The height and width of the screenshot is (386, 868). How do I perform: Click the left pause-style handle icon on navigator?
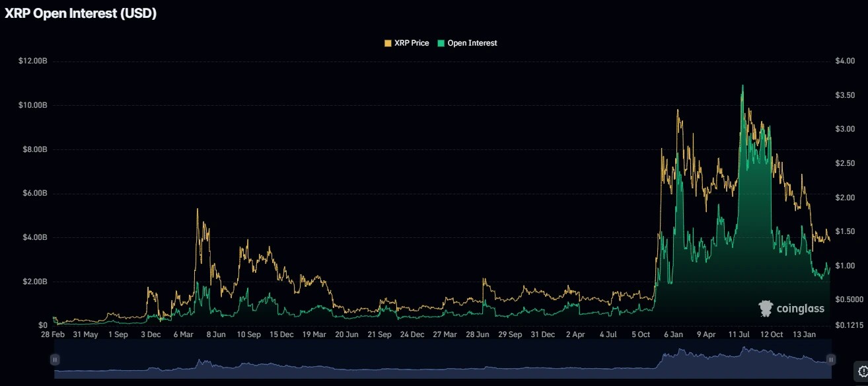(55, 359)
